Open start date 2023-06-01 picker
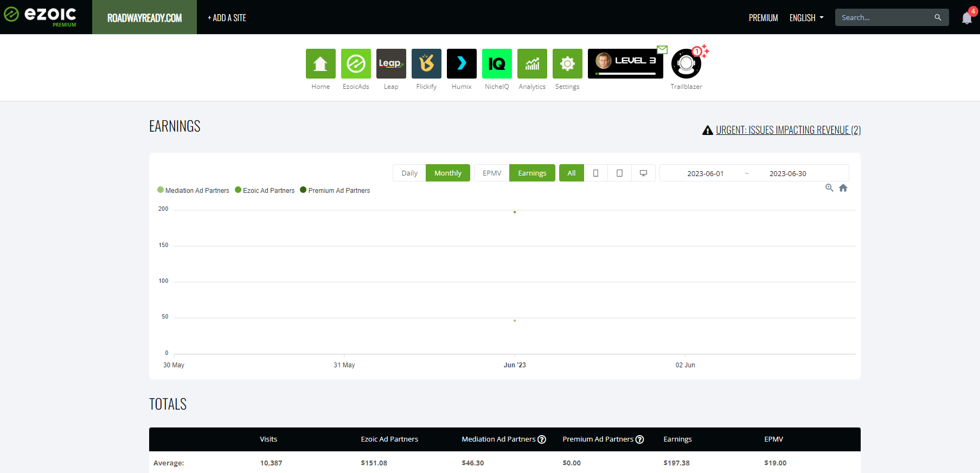980x473 pixels. pyautogui.click(x=705, y=173)
